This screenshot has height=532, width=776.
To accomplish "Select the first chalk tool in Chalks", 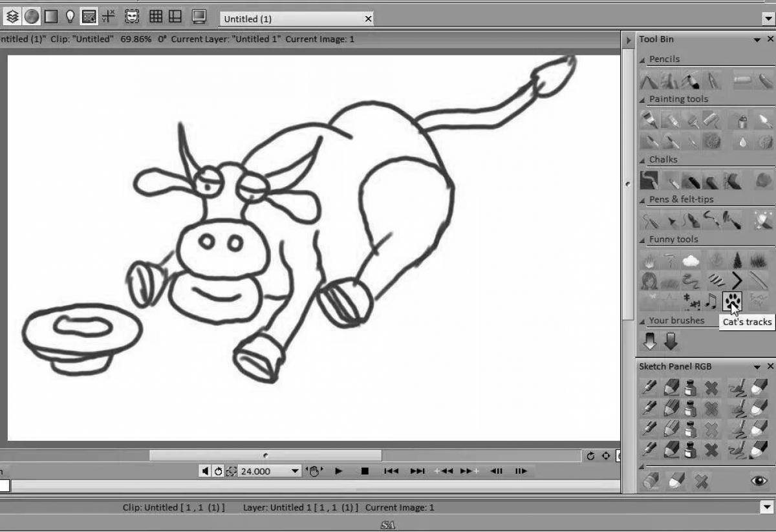I will click(x=649, y=180).
